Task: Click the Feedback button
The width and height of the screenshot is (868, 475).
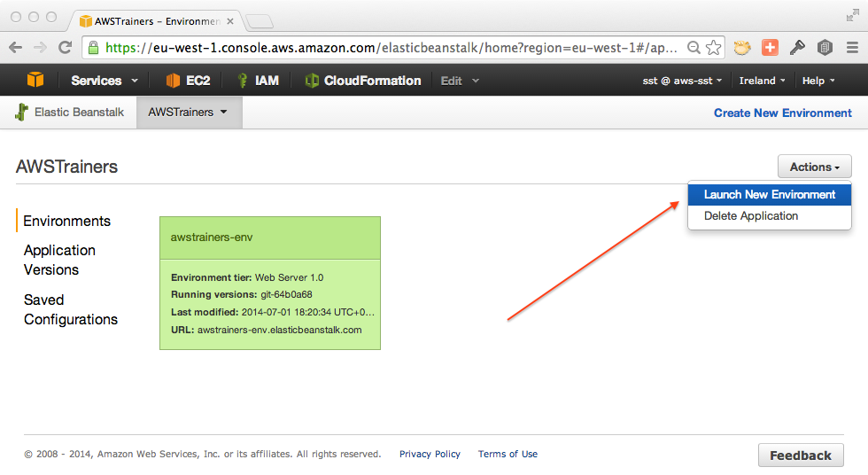Action: tap(801, 456)
